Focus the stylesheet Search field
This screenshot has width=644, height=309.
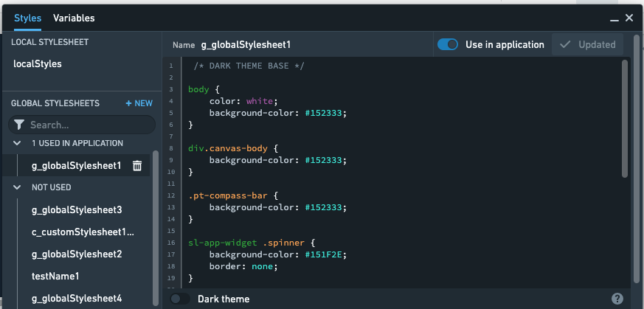coord(82,125)
